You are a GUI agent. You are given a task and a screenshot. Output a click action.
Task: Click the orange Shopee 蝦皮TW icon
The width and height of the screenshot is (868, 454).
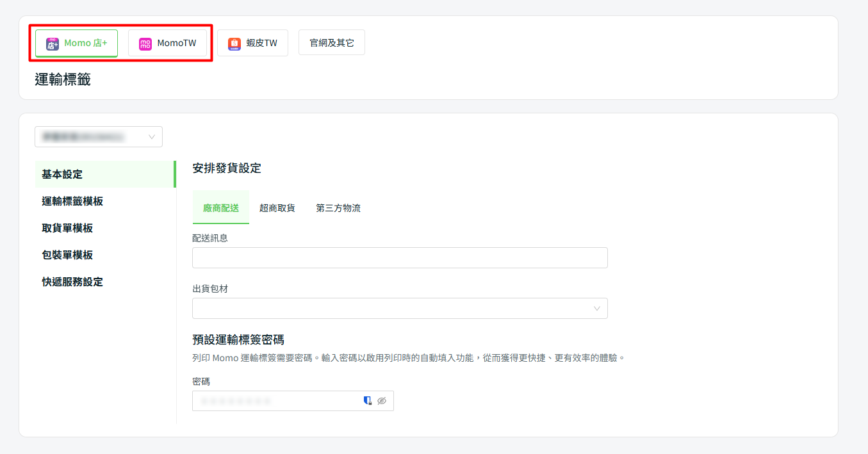pyautogui.click(x=234, y=44)
